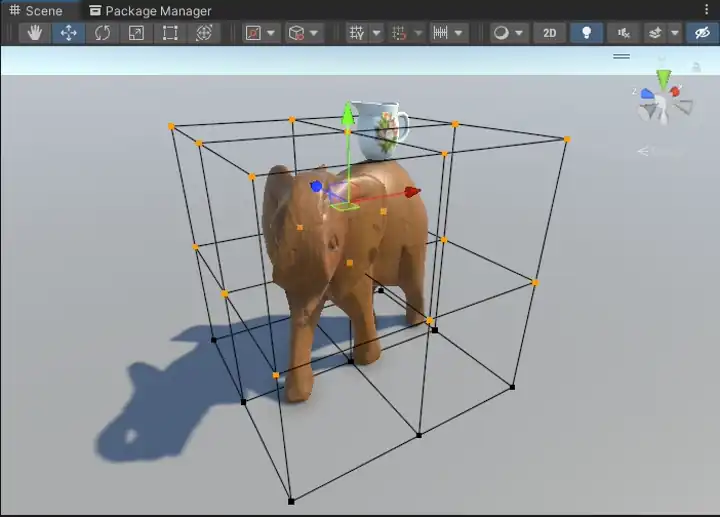Choose the Scale tool
The height and width of the screenshot is (517, 720).
point(136,33)
